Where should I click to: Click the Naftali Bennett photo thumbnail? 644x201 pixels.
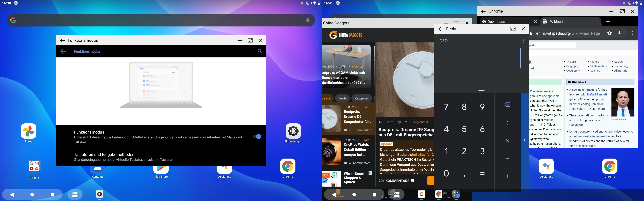pyautogui.click(x=623, y=102)
